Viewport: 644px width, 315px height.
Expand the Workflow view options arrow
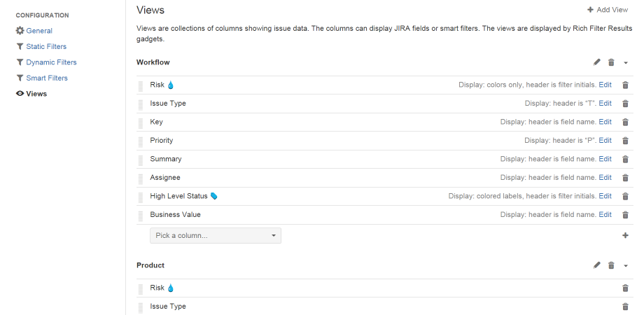[626, 63]
